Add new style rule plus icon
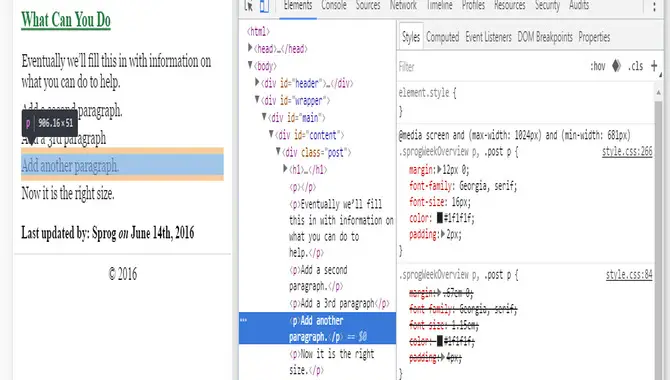Image resolution: width=670 pixels, height=380 pixels. click(x=654, y=66)
